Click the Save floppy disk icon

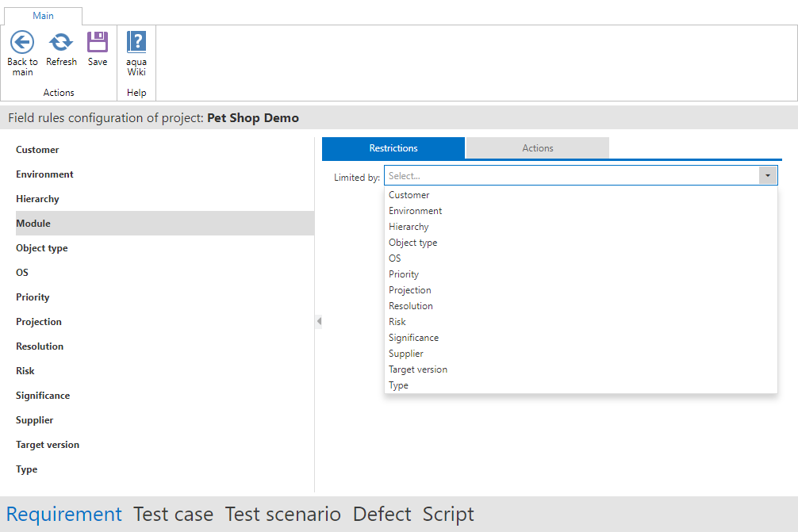[98, 43]
